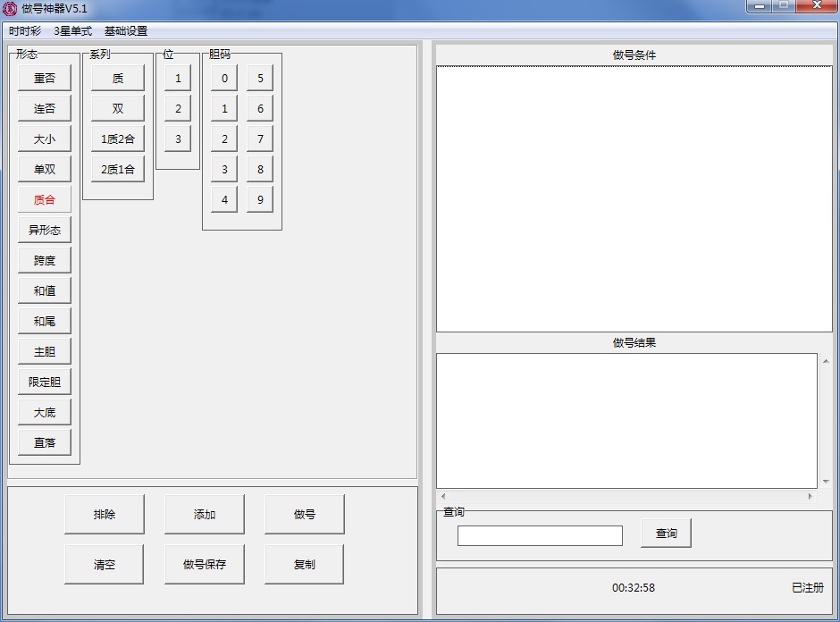Image resolution: width=840 pixels, height=622 pixels.
Task: Open the 时时彩 menu
Action: [x=25, y=31]
